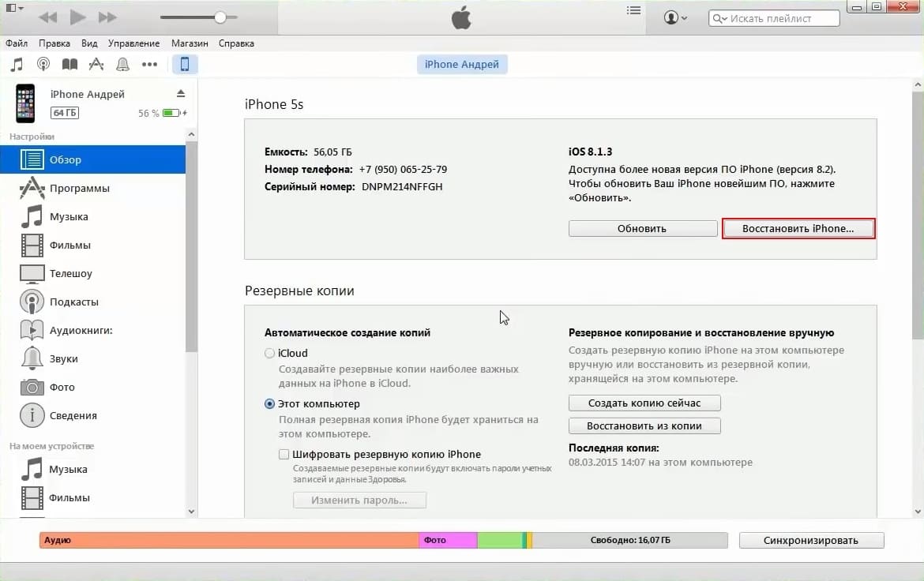This screenshot has width=924, height=581.
Task: Click the Синхронизировать button
Action: coord(811,540)
